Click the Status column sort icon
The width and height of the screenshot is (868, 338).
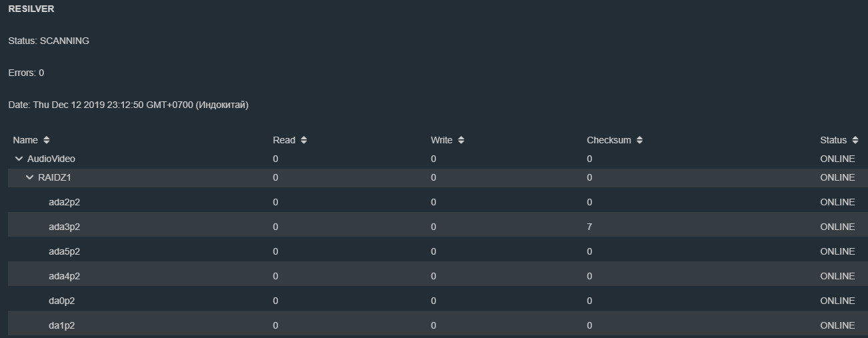(855, 140)
